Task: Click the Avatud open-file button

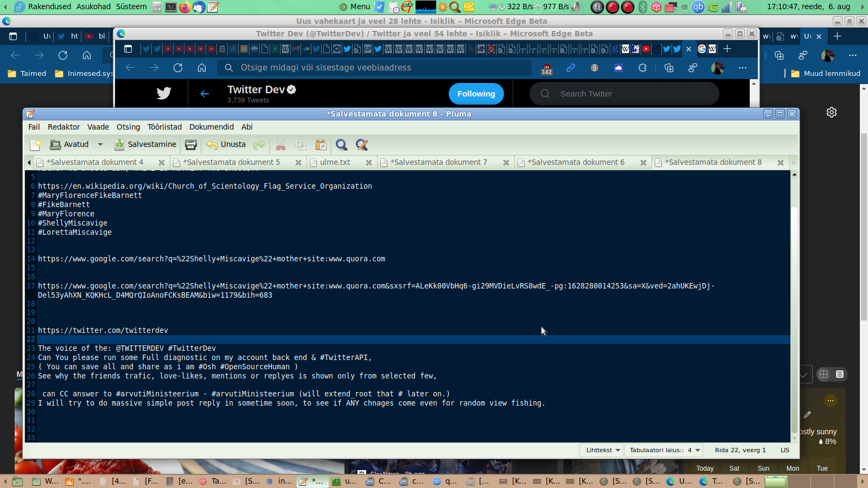Action: 69,145
